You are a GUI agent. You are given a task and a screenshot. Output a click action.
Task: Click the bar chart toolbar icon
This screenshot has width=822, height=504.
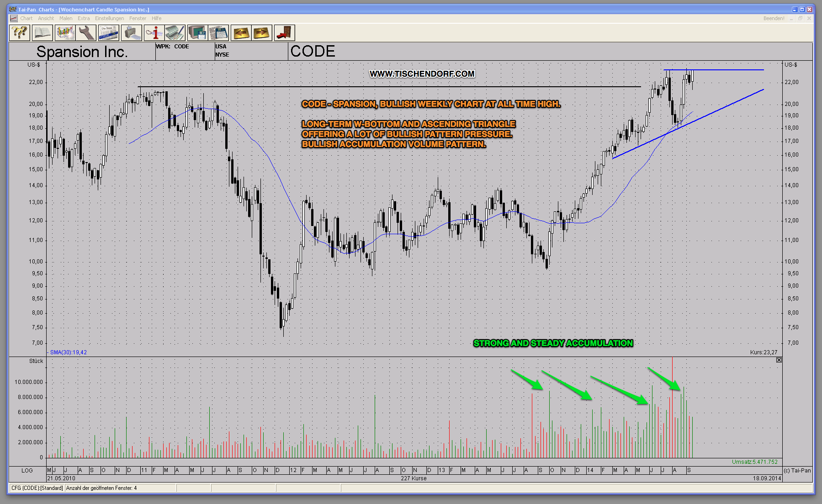tap(65, 33)
